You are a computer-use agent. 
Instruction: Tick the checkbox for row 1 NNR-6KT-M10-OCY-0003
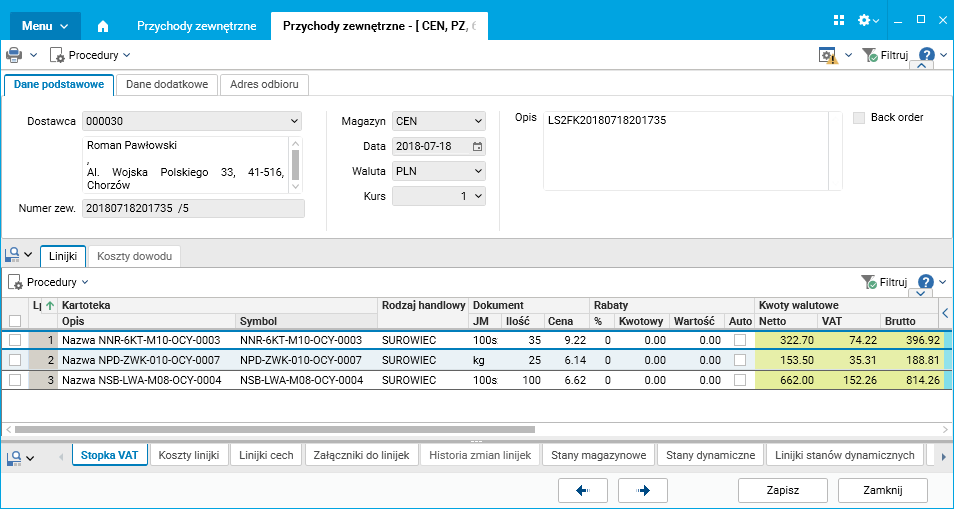pos(15,340)
